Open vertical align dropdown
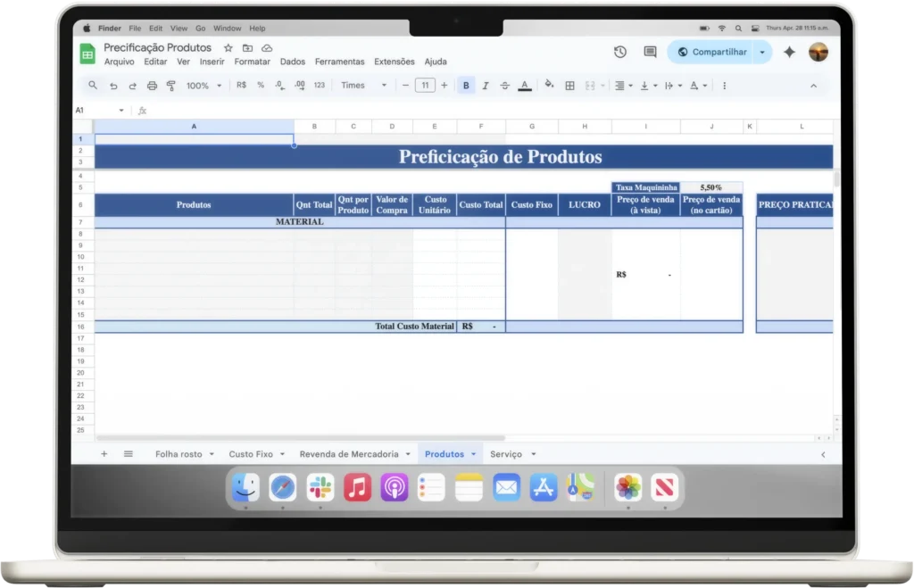Screen dimensions: 914x588 point(648,86)
